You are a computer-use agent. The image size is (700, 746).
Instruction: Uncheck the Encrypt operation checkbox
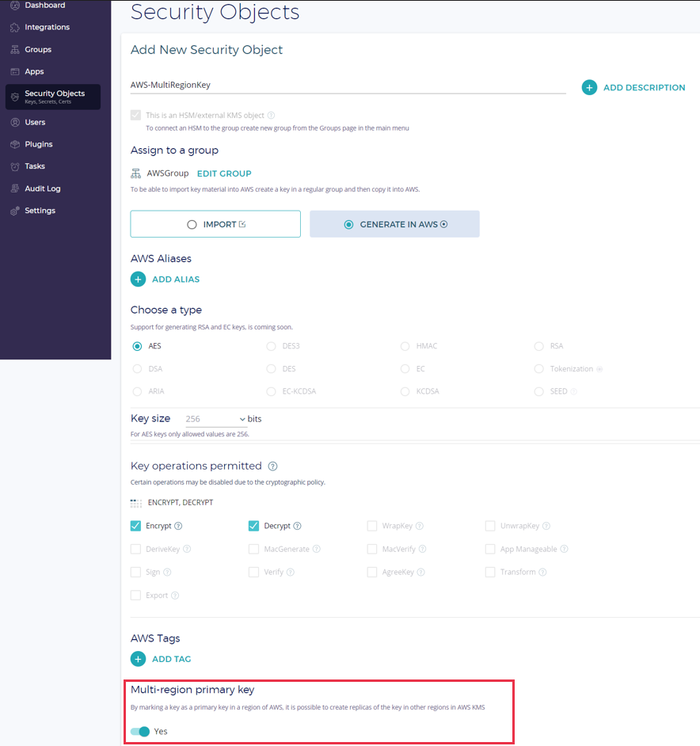(136, 526)
